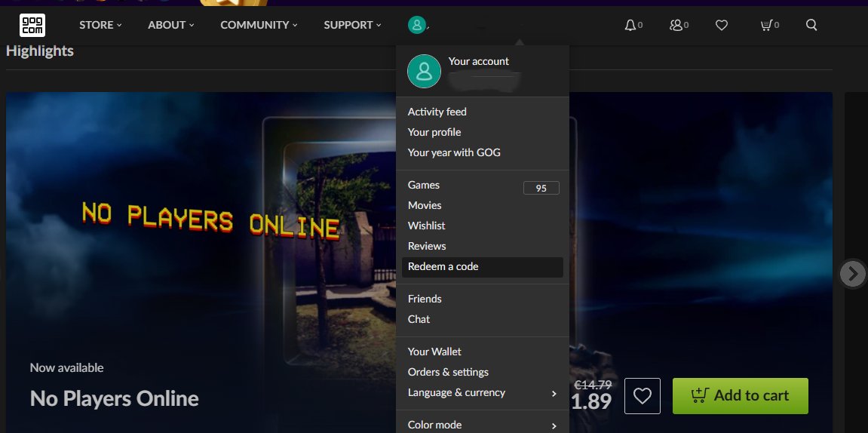Click the GOG.com logo

[x=32, y=25]
